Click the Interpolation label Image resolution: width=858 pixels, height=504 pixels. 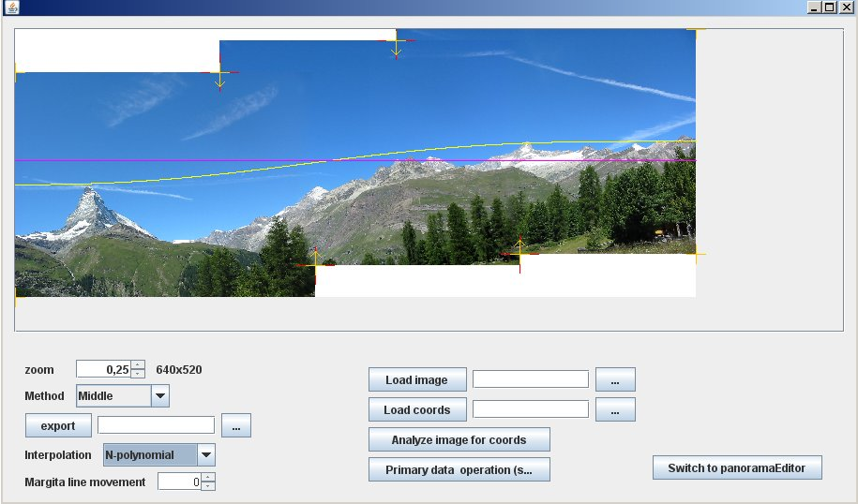point(58,454)
